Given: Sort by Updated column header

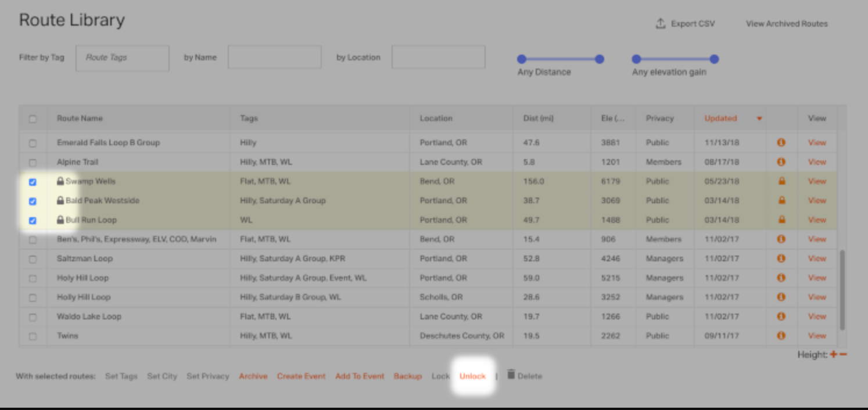Looking at the screenshot, I should pos(720,118).
